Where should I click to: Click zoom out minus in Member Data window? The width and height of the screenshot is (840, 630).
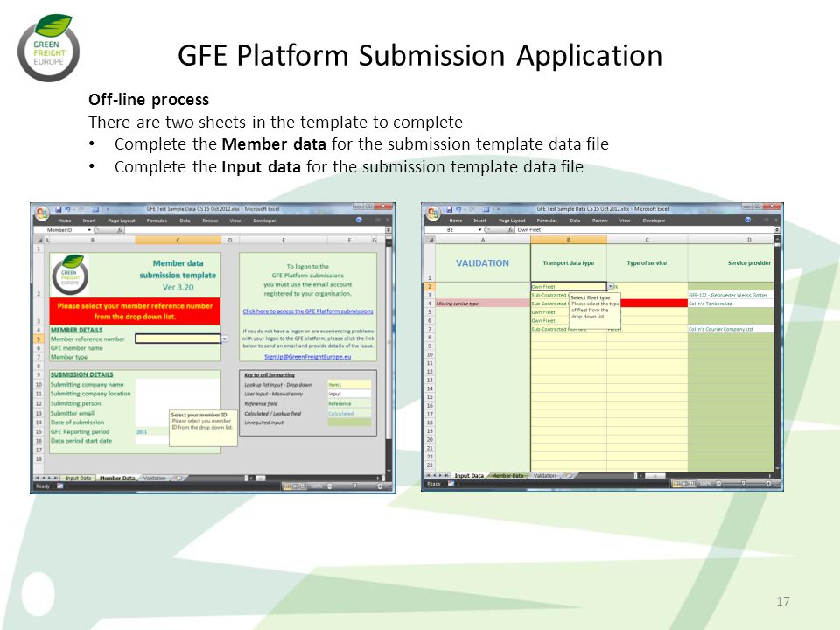(330, 486)
